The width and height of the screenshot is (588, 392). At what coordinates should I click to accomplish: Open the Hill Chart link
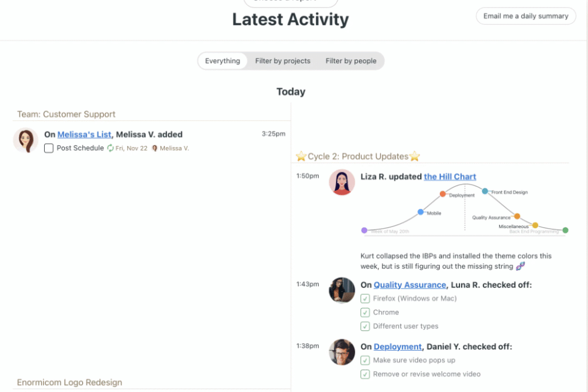click(x=450, y=176)
